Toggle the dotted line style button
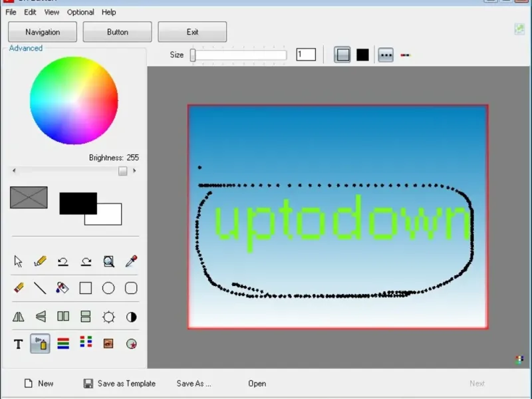Image resolution: width=532 pixels, height=399 pixels. (x=386, y=55)
